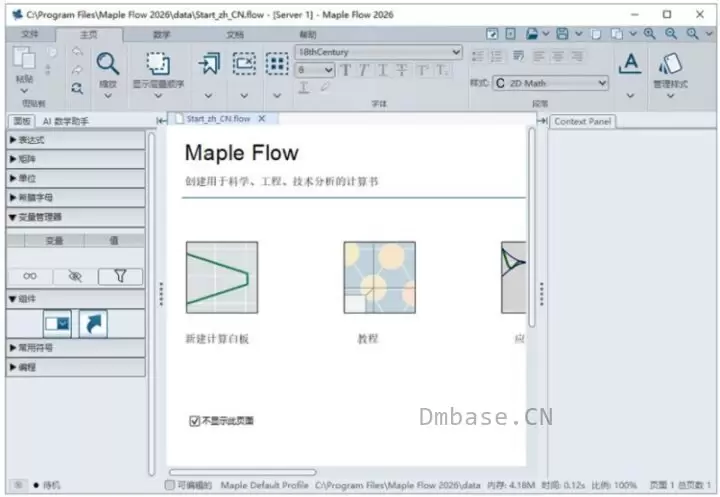
Task: Click the dashed rectangle with X icon
Action: (x=244, y=63)
